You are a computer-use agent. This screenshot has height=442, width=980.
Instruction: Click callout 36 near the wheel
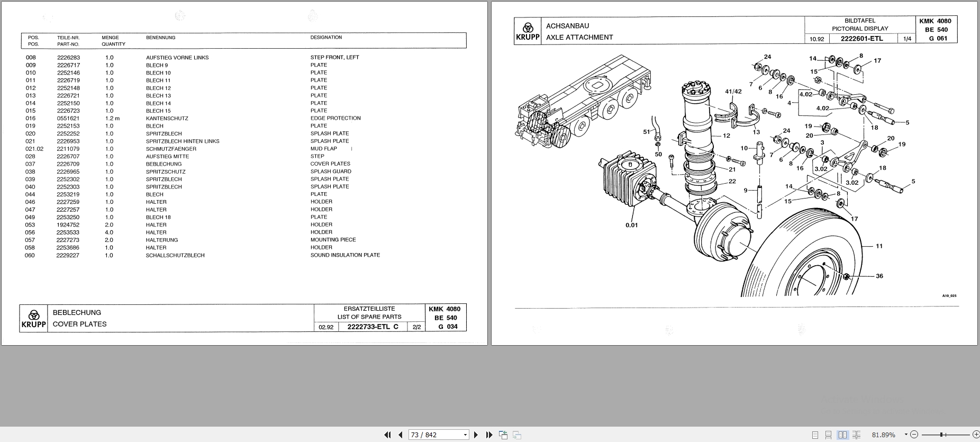click(x=879, y=276)
